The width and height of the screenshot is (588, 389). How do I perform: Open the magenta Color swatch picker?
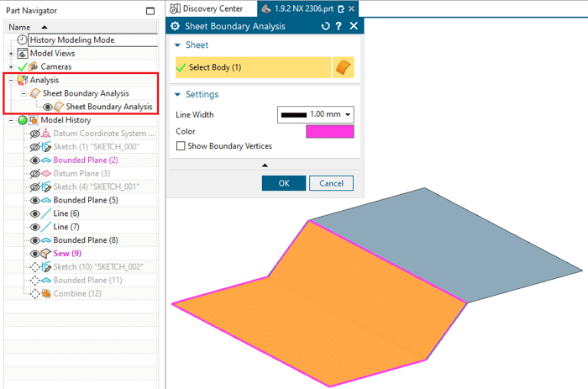329,132
